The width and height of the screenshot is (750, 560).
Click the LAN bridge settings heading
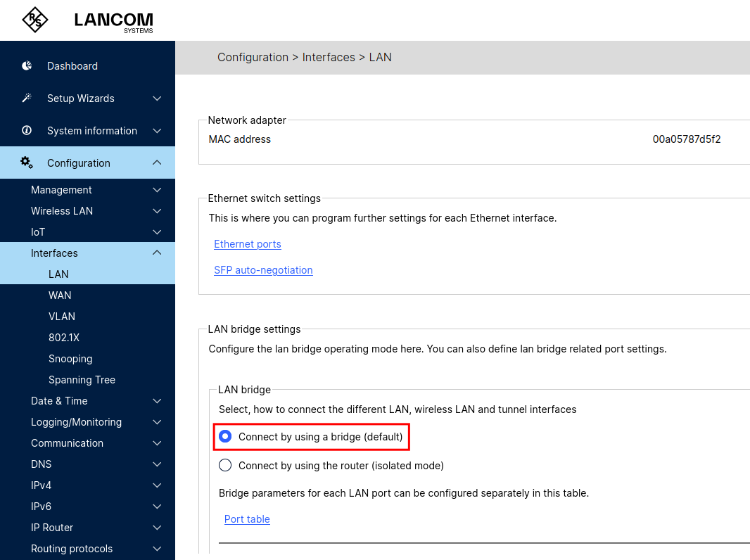pyautogui.click(x=254, y=329)
